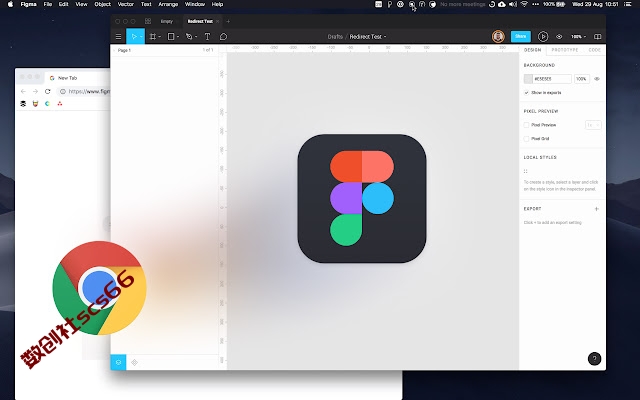This screenshot has width=640, height=400.
Task: Open the Figma hamburger main menu
Action: [x=118, y=37]
